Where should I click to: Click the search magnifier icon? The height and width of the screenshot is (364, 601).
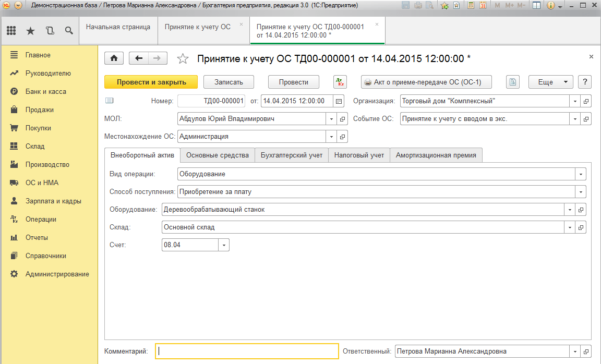(69, 31)
